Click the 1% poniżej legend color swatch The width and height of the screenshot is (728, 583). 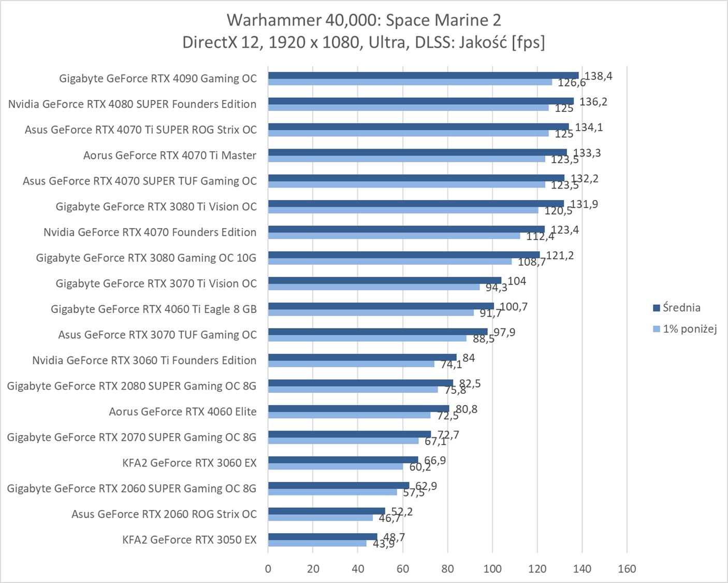[657, 329]
